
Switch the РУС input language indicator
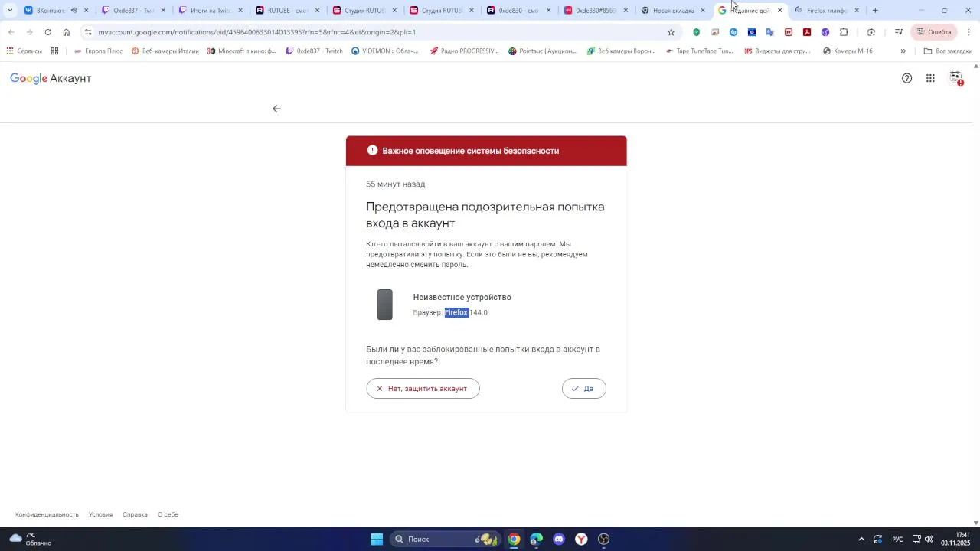(x=897, y=540)
